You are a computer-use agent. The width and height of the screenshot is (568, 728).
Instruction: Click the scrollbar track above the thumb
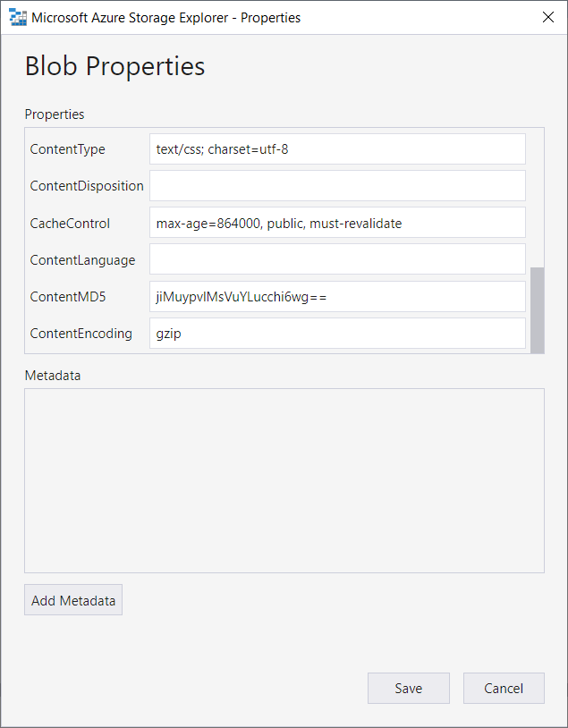point(537,197)
